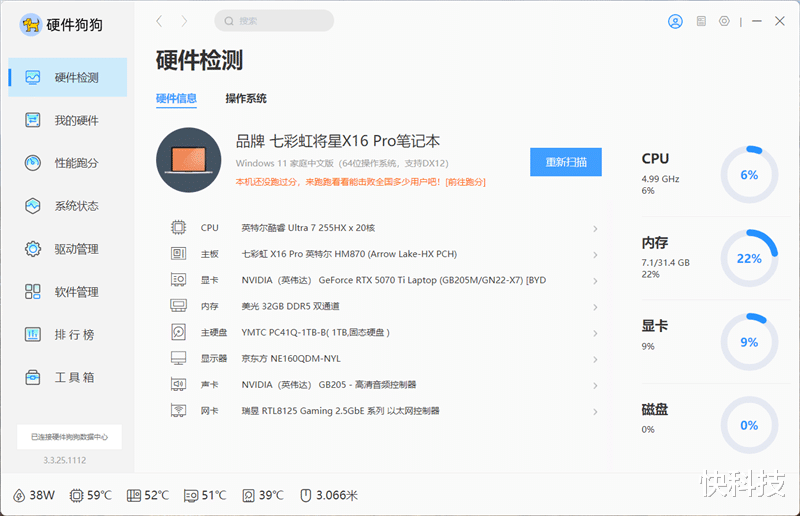
Task: Click the 4.99 GHz CPU frequency value
Action: pyautogui.click(x=660, y=179)
